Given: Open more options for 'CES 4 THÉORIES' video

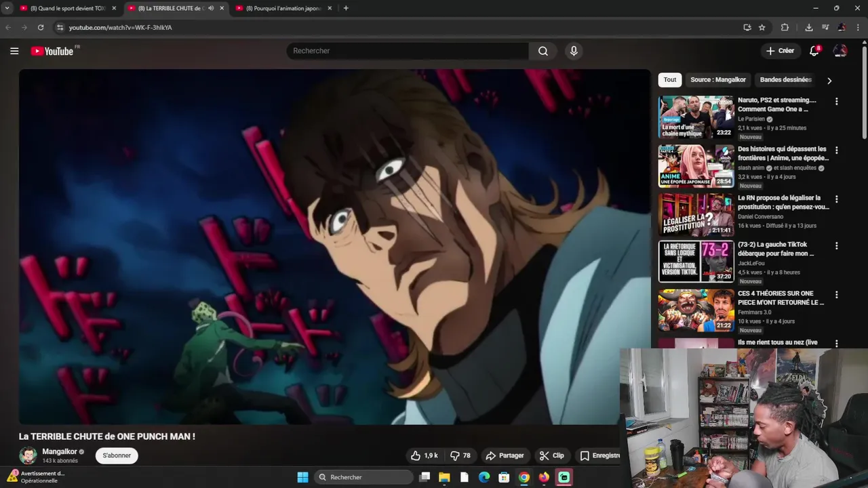Looking at the screenshot, I should 836,294.
